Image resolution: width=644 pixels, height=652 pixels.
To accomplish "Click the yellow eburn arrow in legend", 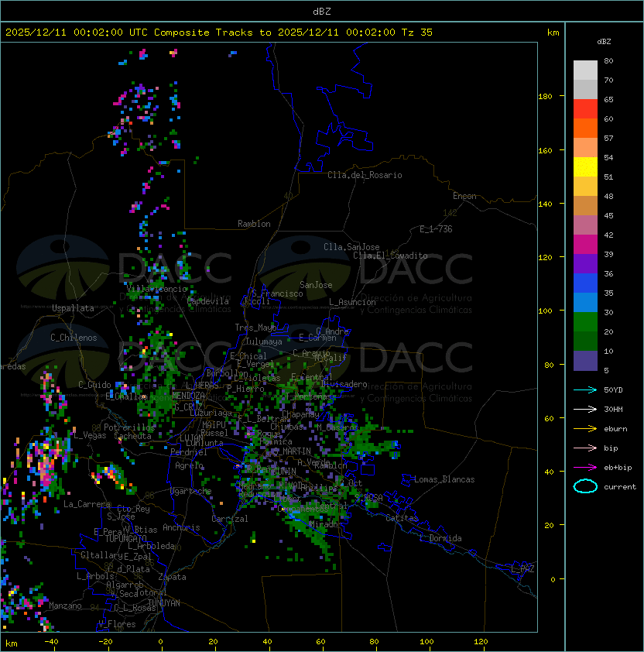I will [585, 429].
